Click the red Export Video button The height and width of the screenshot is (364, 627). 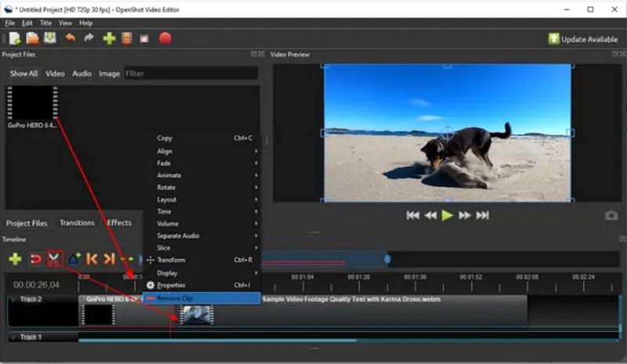165,38
